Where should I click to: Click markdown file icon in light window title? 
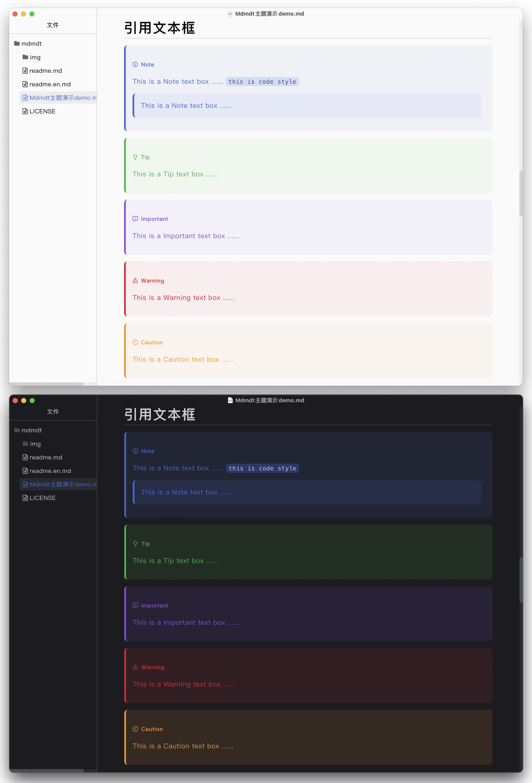click(x=230, y=14)
